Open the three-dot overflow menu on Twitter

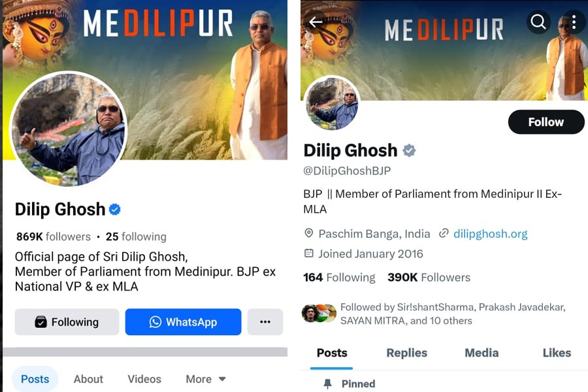point(574,22)
